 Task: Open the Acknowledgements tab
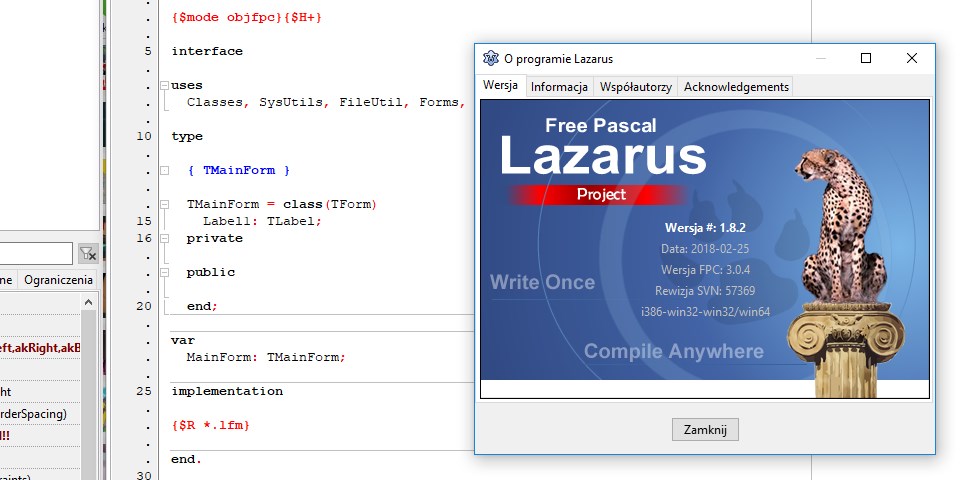click(x=736, y=87)
